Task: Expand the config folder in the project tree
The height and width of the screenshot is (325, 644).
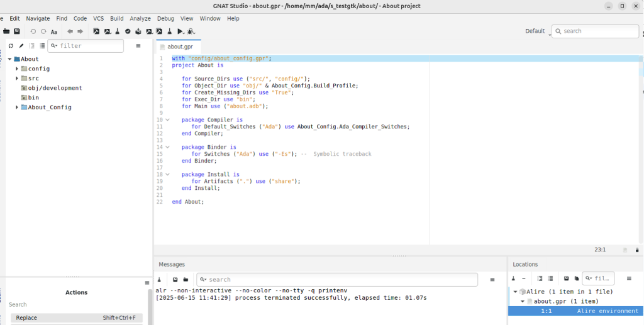Action: [17, 69]
